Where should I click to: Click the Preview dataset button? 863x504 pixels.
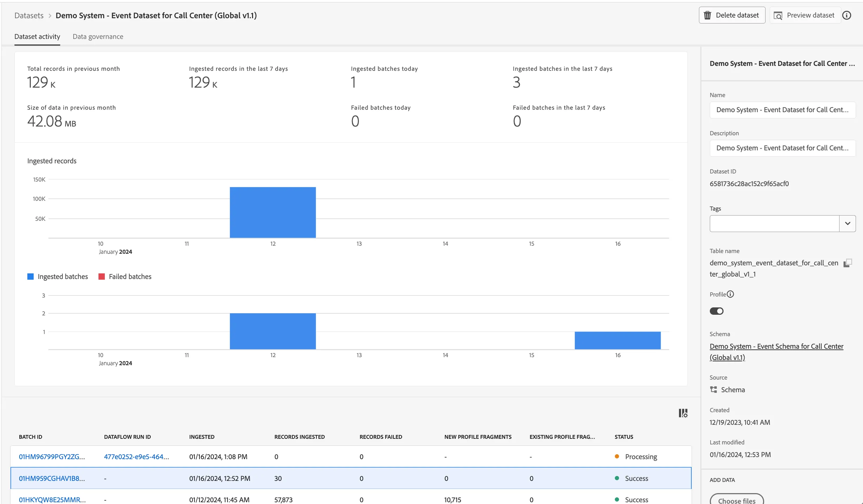click(x=805, y=15)
